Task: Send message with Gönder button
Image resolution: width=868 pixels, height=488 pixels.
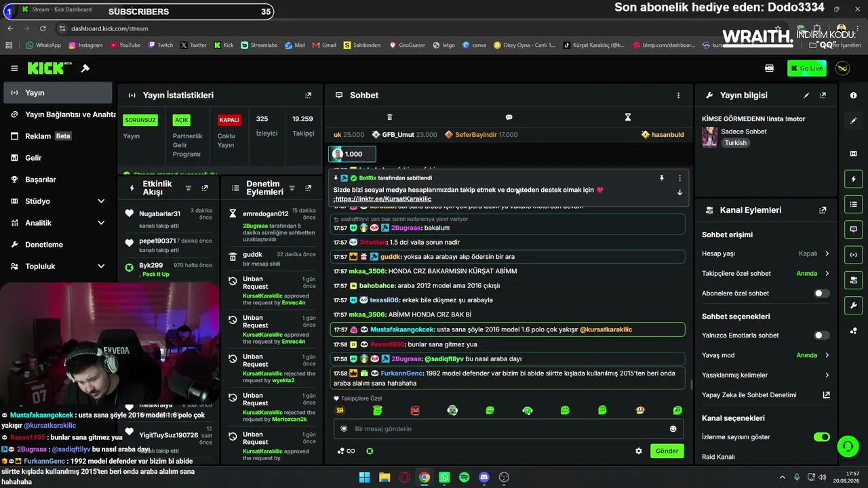Action: click(x=667, y=451)
